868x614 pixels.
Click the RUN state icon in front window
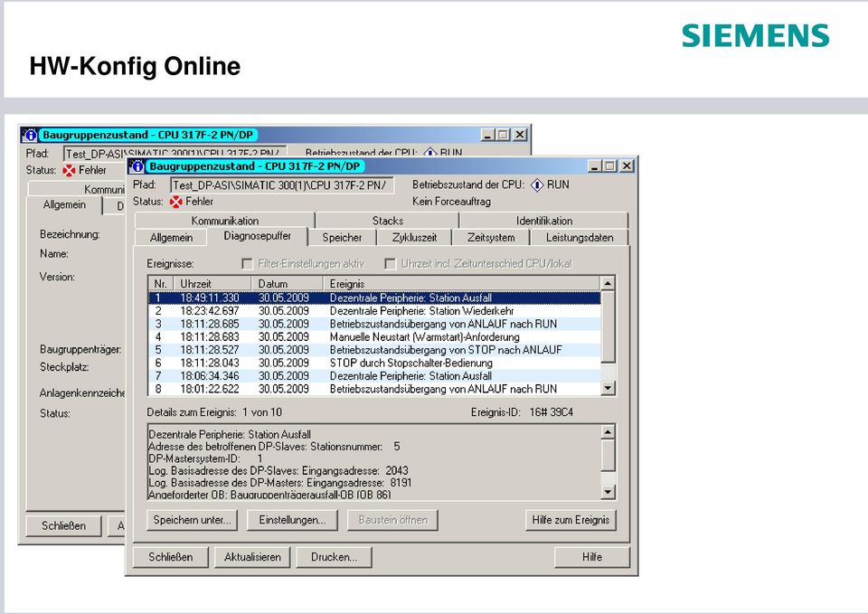click(537, 184)
